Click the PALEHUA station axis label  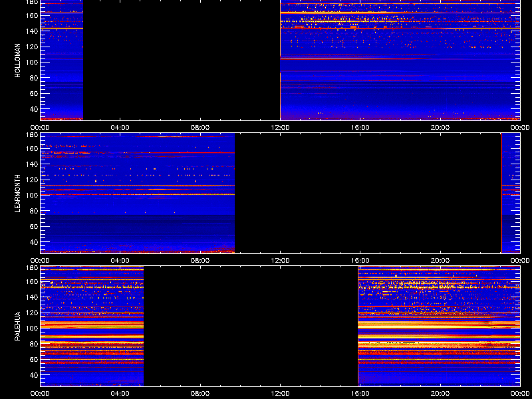(x=18, y=326)
